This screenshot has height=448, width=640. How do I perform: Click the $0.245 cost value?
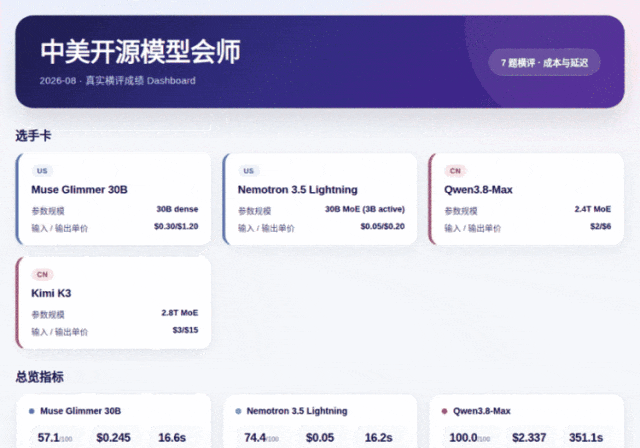pos(113,438)
